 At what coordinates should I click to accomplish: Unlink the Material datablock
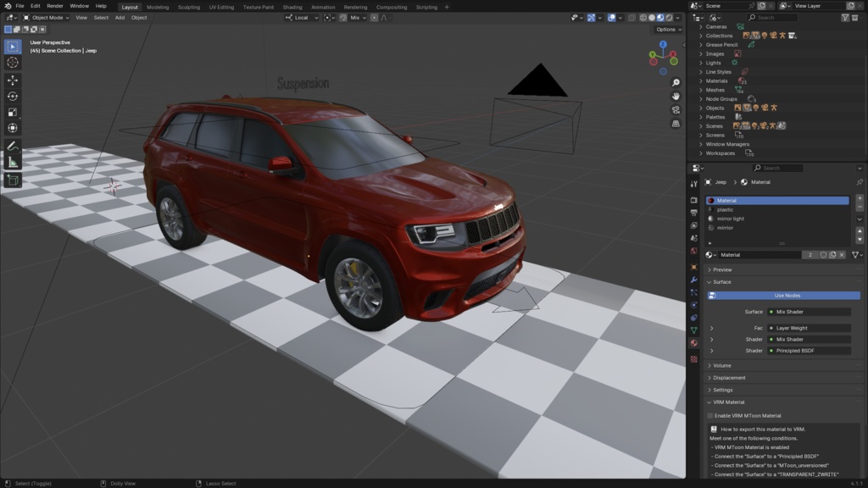[x=842, y=254]
